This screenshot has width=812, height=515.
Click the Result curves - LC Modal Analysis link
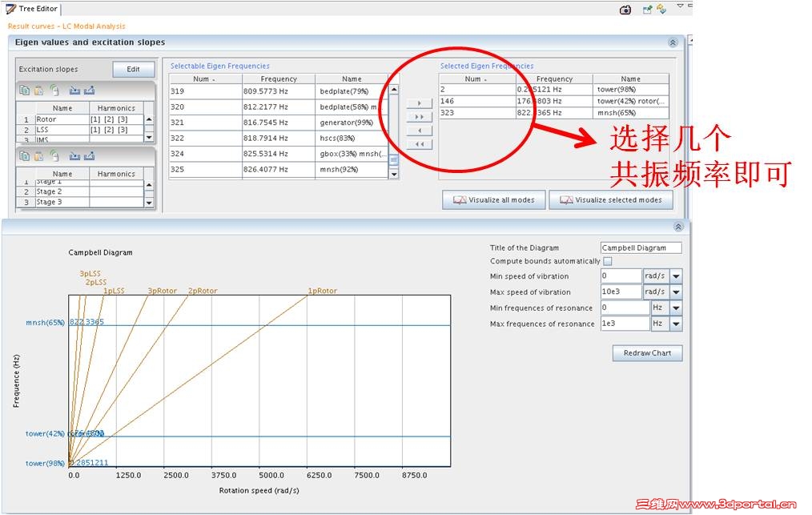click(66, 26)
